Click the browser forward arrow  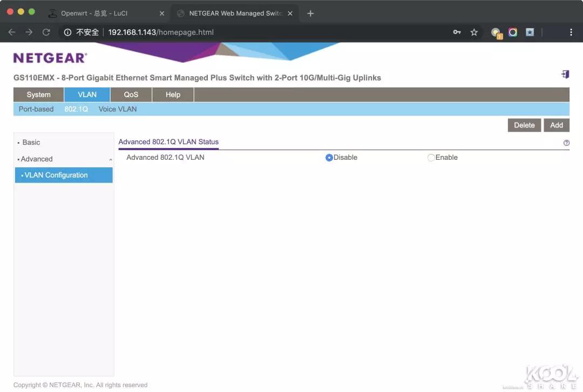pyautogui.click(x=29, y=32)
